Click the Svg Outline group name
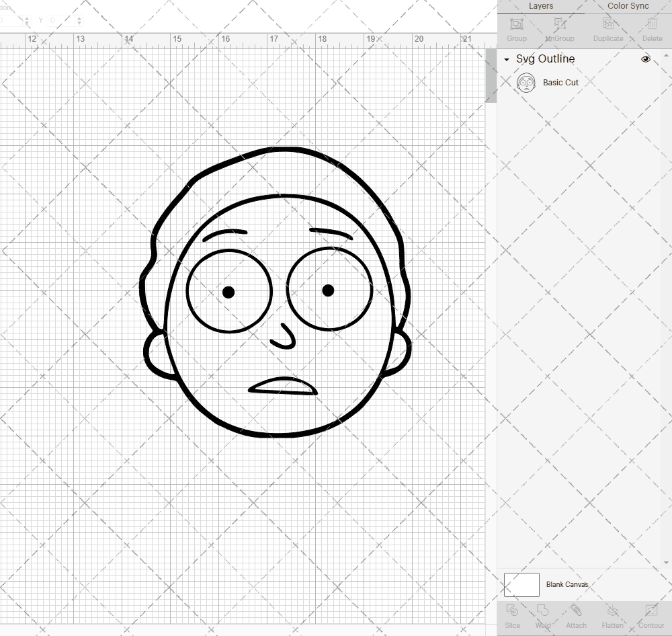Screen dimensions: 672x636 point(545,58)
